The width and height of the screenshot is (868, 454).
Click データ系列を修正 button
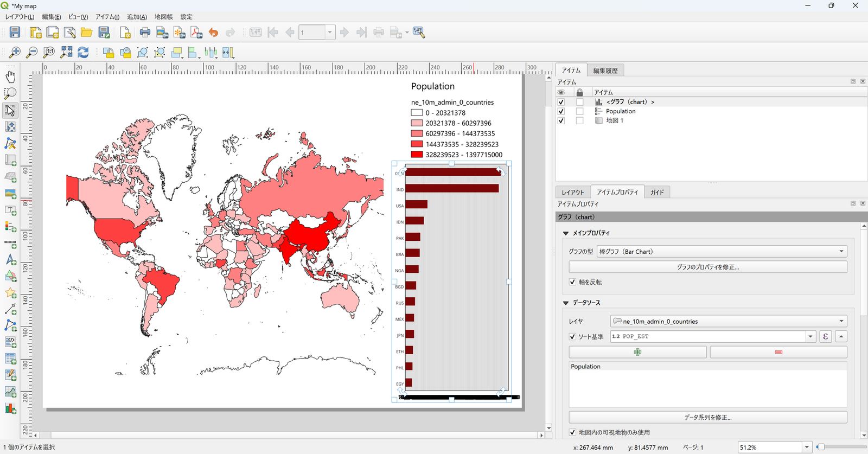[x=708, y=417]
